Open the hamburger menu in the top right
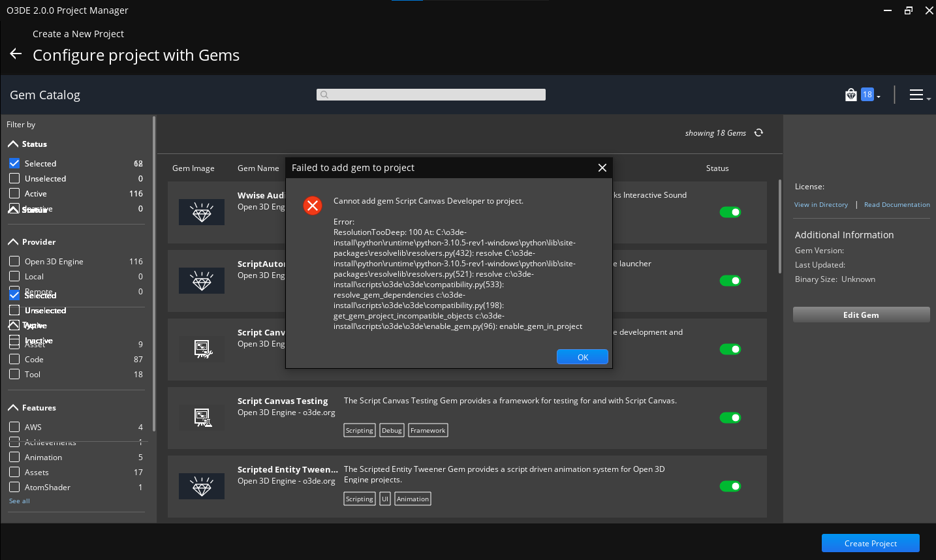Image resolution: width=936 pixels, height=560 pixels. (916, 94)
